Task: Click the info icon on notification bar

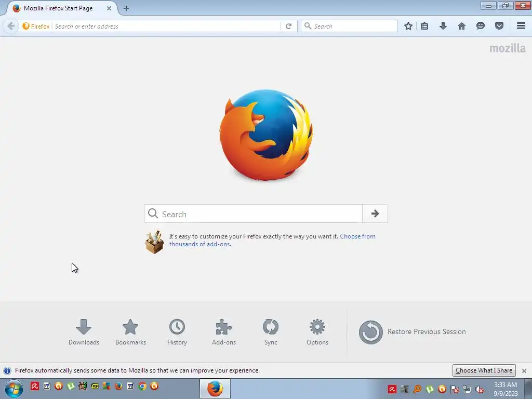Action: 7,371
